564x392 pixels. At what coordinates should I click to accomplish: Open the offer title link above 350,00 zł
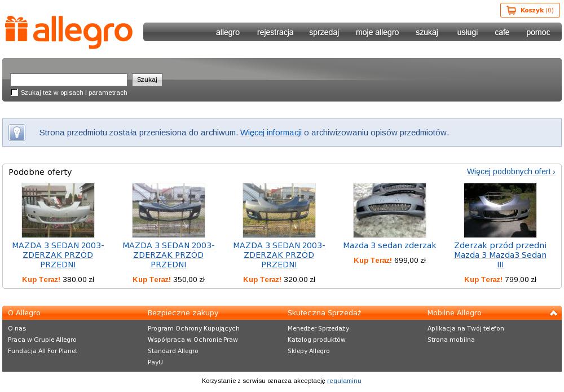(x=169, y=255)
